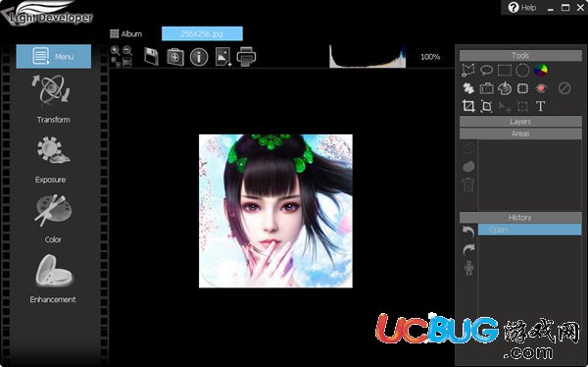Screen dimensions: 588x367
Task: Switch to the Album tab
Action: pyautogui.click(x=126, y=33)
